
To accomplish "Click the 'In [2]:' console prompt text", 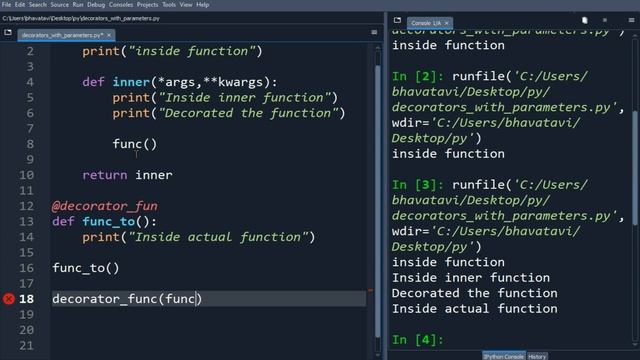I will [418, 76].
